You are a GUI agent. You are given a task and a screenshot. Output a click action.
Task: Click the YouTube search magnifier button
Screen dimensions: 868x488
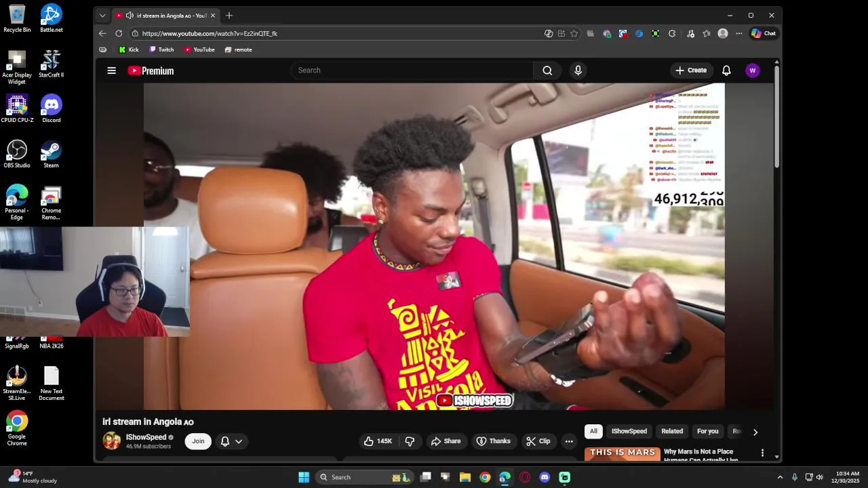[x=547, y=70]
